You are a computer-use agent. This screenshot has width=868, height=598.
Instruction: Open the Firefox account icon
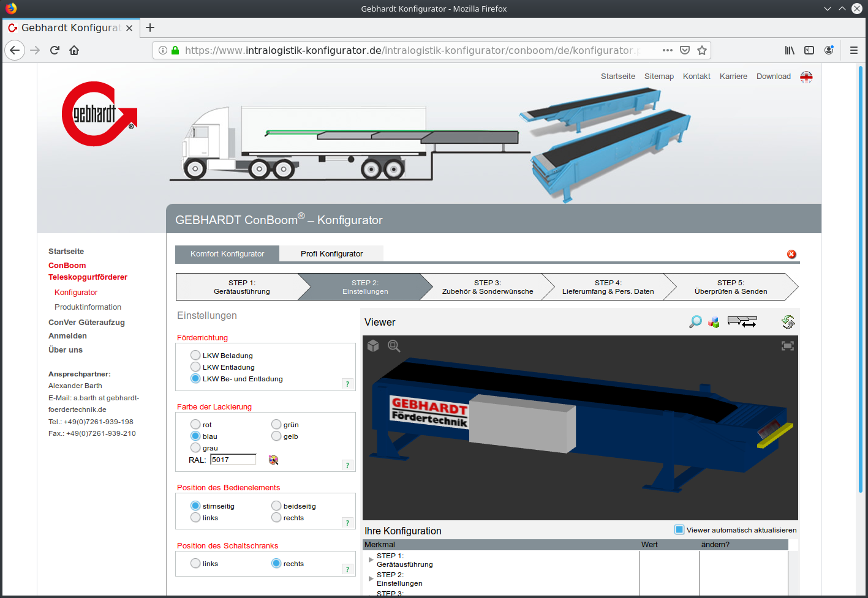pos(829,50)
